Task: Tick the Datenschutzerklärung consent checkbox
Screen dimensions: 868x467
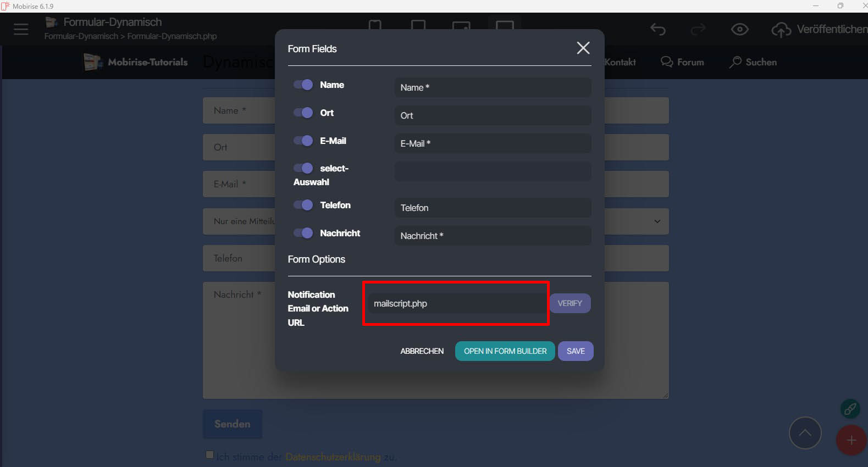Action: pyautogui.click(x=209, y=454)
